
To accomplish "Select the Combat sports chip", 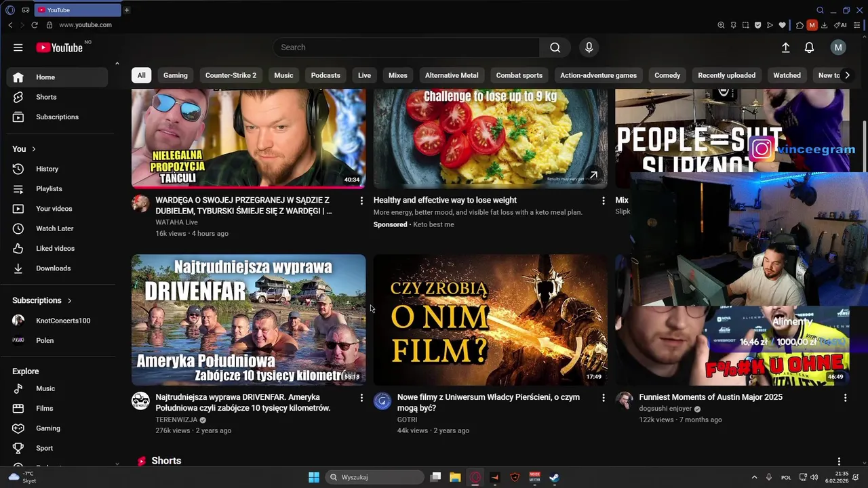I will click(519, 75).
